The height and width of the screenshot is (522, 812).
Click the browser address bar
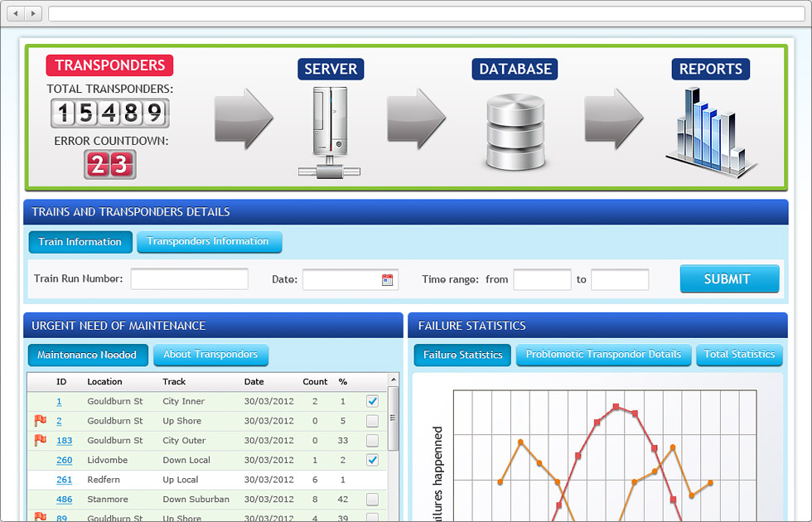click(x=426, y=13)
